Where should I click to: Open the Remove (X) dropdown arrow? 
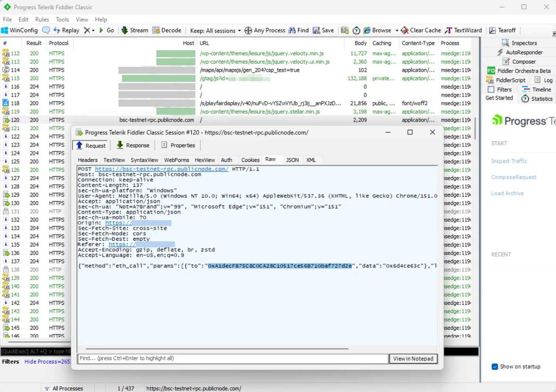pos(93,31)
